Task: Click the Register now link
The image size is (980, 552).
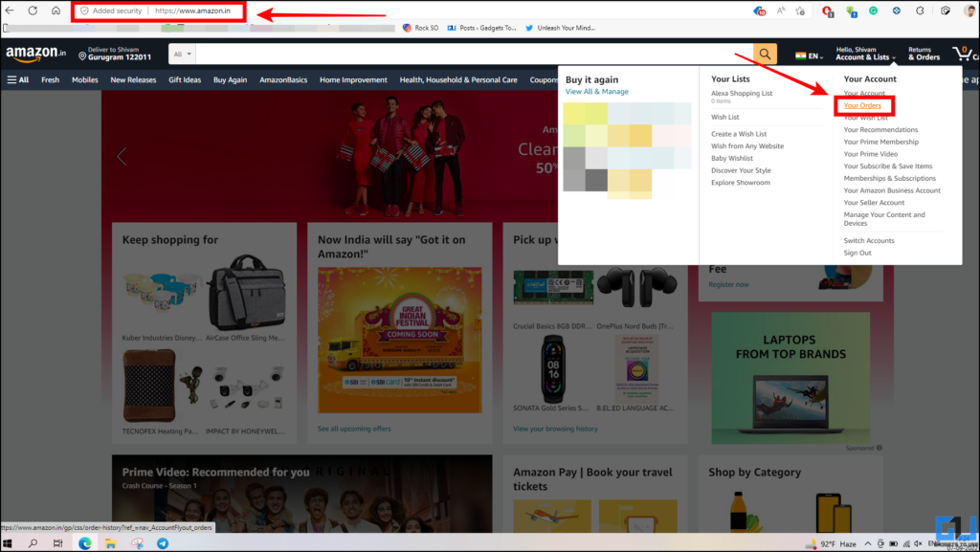Action: pos(728,285)
